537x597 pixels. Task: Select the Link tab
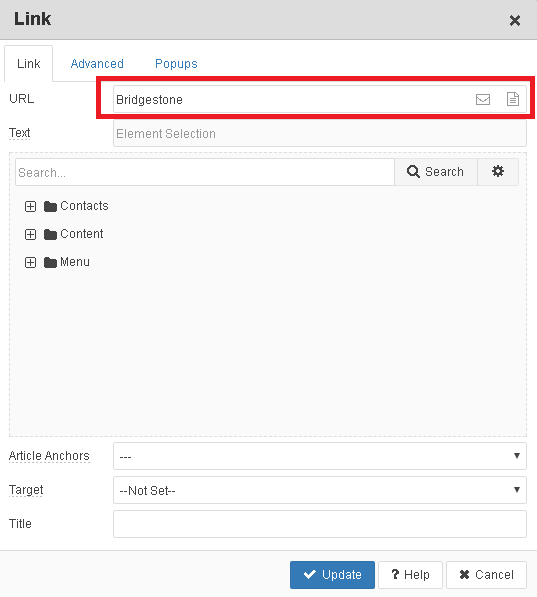point(29,64)
